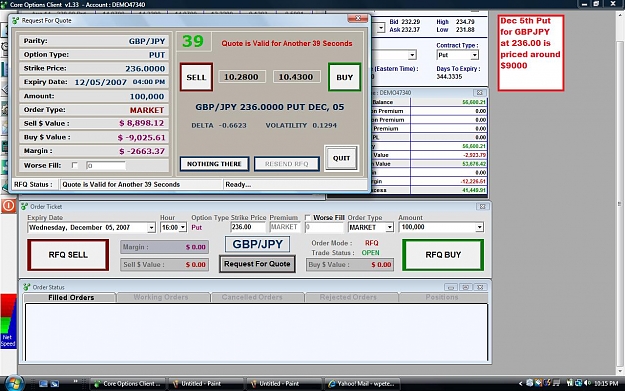Open the Expiry Date dropdown
This screenshot has height=391, width=625.
point(151,228)
